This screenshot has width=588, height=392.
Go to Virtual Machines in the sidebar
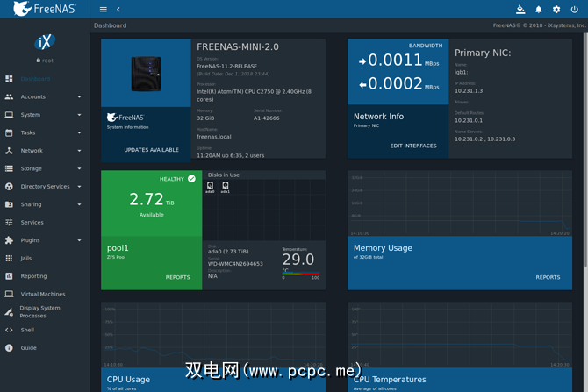click(x=43, y=294)
